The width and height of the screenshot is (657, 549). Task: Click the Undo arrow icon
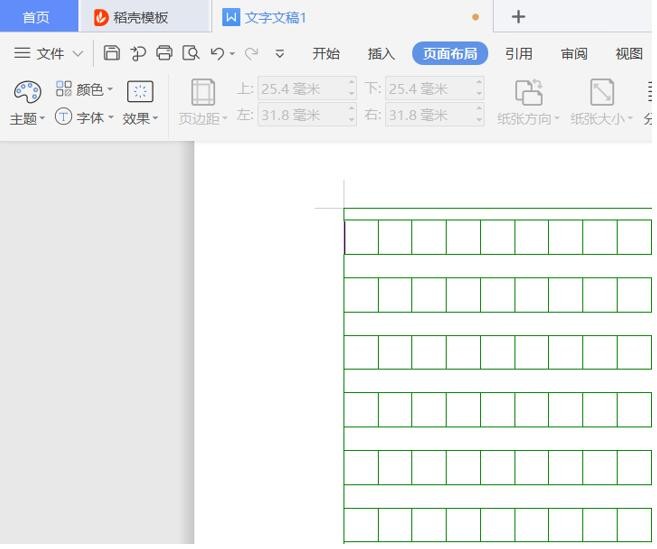coord(217,53)
